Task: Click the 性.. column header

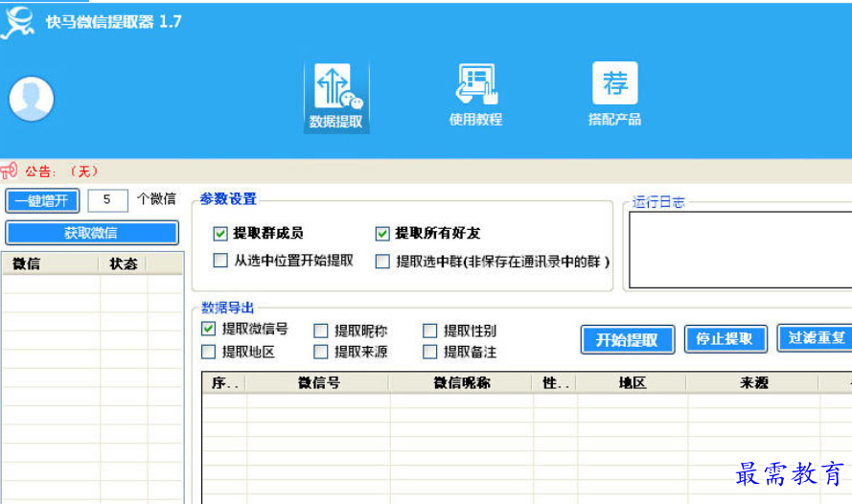Action: pyautogui.click(x=555, y=383)
